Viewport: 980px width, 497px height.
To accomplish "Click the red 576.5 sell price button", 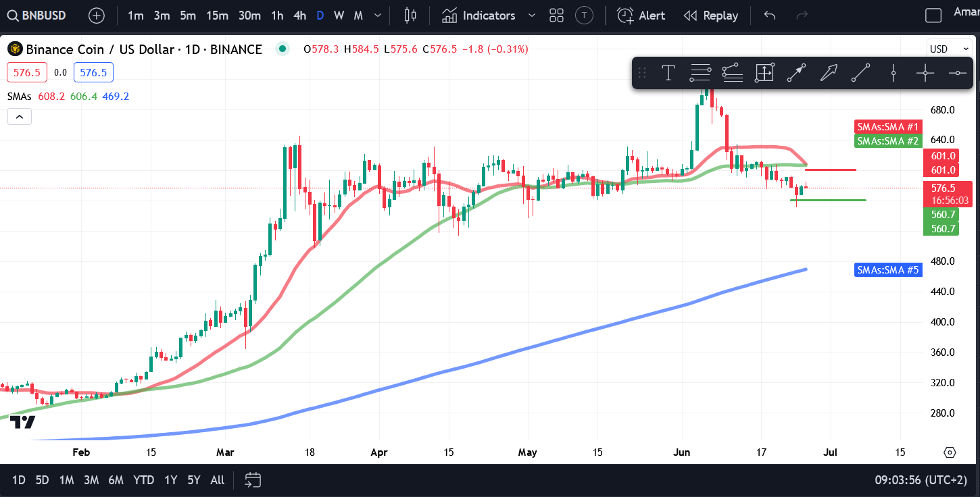I will pos(26,72).
